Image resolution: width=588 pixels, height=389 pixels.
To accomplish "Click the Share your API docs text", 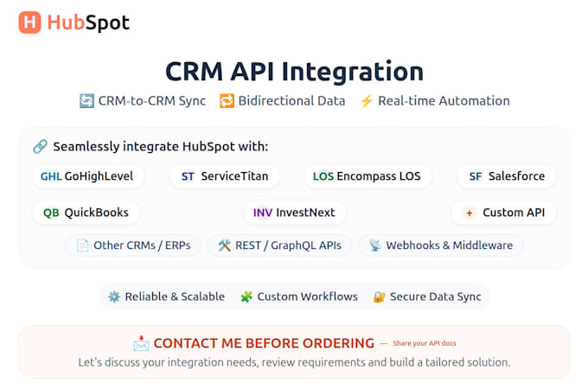I will (x=425, y=343).
